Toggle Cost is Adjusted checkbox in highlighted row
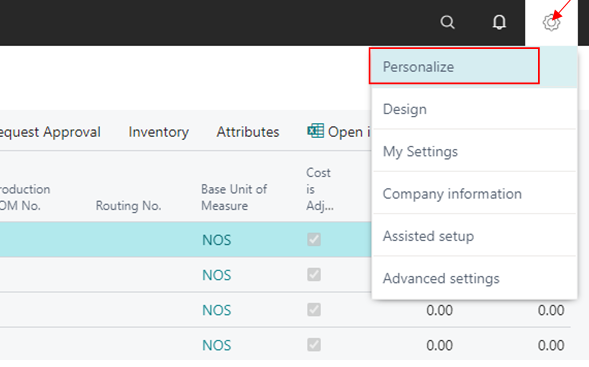The width and height of the screenshot is (589, 367). (x=314, y=239)
